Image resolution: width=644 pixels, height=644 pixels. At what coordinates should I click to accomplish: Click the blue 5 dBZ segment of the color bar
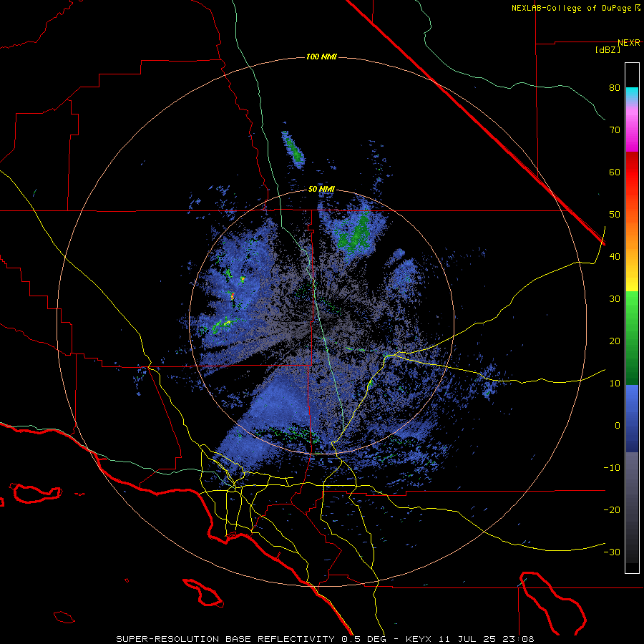click(632, 404)
